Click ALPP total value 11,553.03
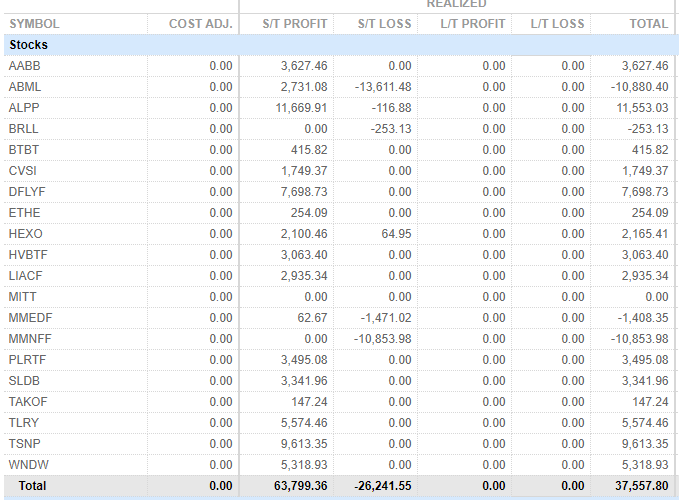The height and width of the screenshot is (500, 679). coord(643,108)
